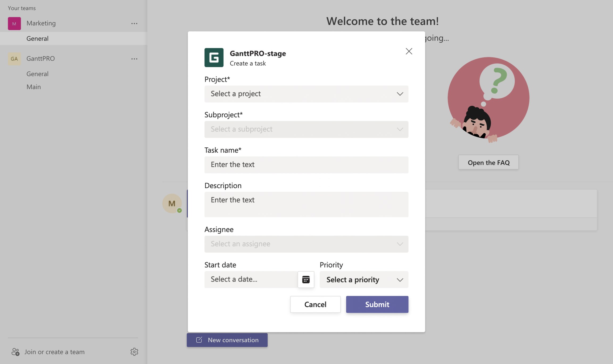The image size is (613, 364).
Task: Open more options for the Marketing team
Action: pos(134,23)
